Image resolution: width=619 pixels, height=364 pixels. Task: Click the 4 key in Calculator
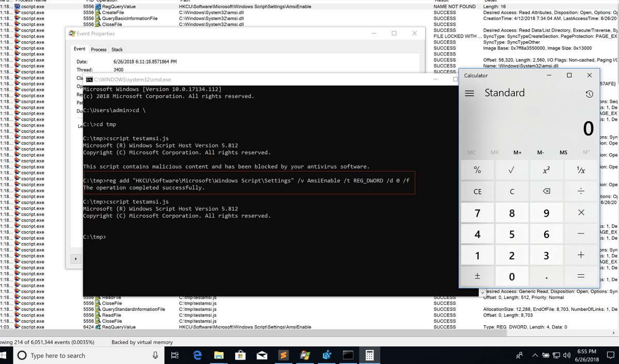click(477, 234)
